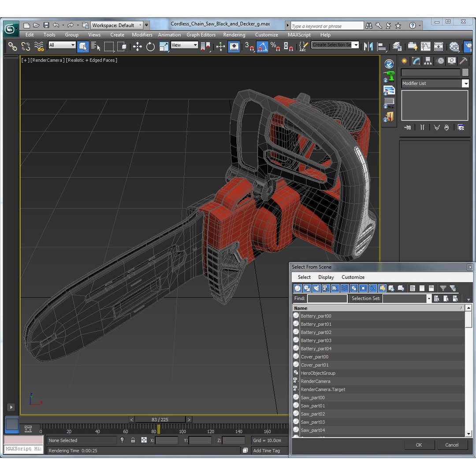Click the [RenderCamera] viewport label
This screenshot has width=476, height=476.
(47, 60)
